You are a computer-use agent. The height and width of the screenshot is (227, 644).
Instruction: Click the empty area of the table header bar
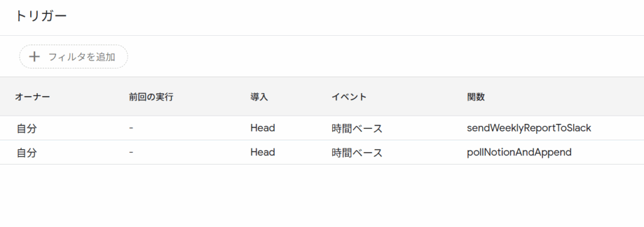coord(567,97)
